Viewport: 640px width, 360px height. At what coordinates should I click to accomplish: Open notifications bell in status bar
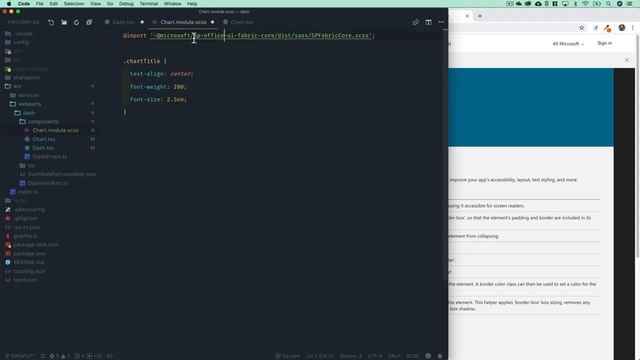(440, 356)
